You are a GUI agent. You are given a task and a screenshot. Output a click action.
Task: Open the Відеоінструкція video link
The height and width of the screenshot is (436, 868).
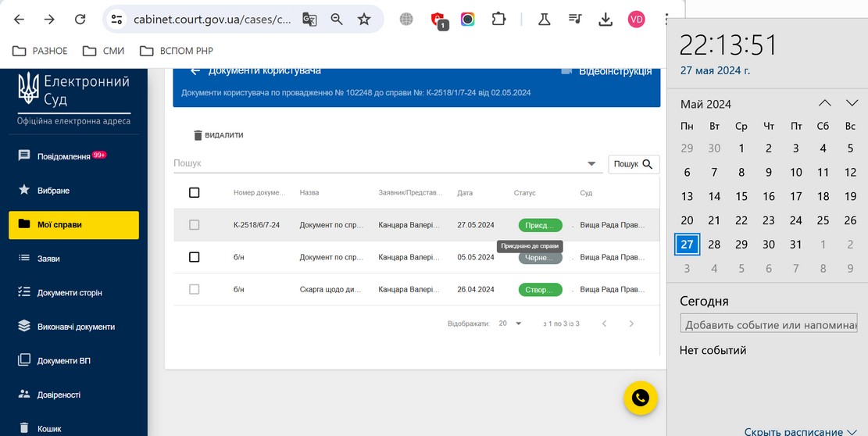[x=606, y=71]
